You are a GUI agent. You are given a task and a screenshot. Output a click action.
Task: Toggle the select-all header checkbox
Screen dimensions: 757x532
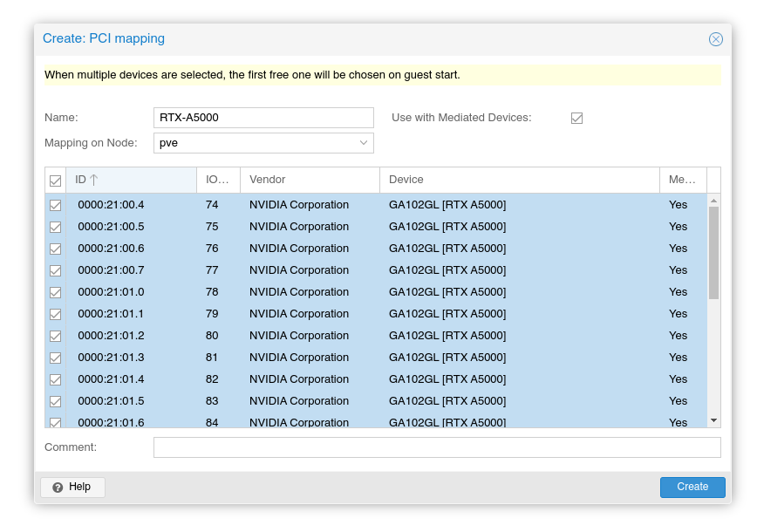56,181
